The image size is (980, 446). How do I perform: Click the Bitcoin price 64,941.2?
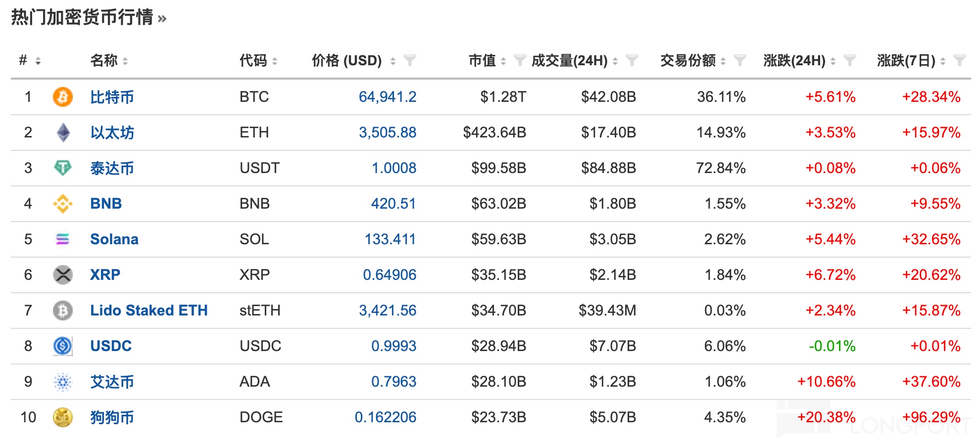[x=387, y=97]
